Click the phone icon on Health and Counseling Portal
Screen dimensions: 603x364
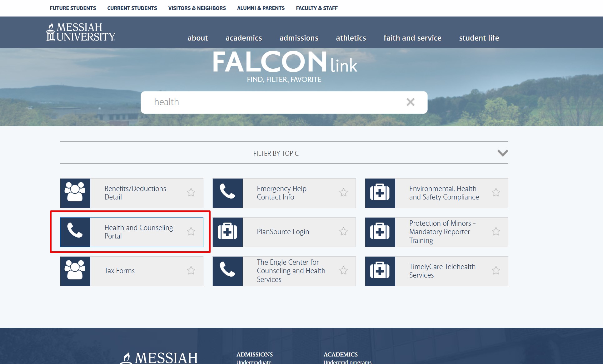[75, 232]
